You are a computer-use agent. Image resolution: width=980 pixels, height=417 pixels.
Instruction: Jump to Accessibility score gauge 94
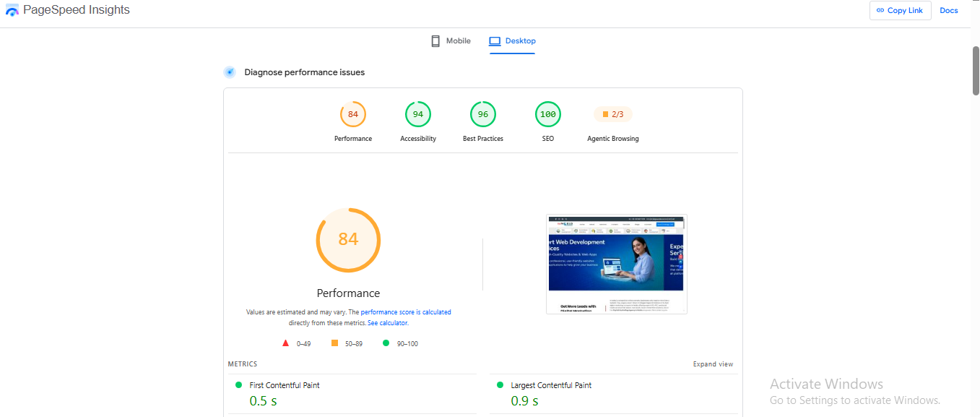point(418,114)
